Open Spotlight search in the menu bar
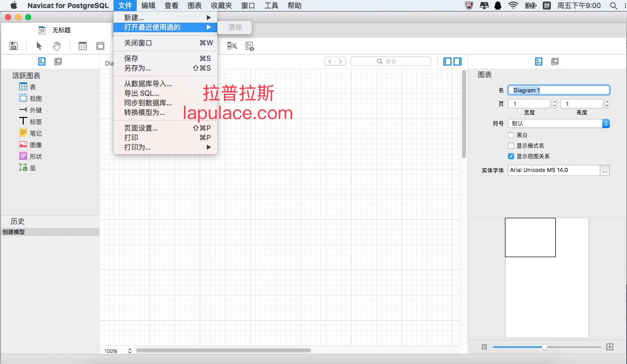This screenshot has width=627, height=364. coord(614,6)
